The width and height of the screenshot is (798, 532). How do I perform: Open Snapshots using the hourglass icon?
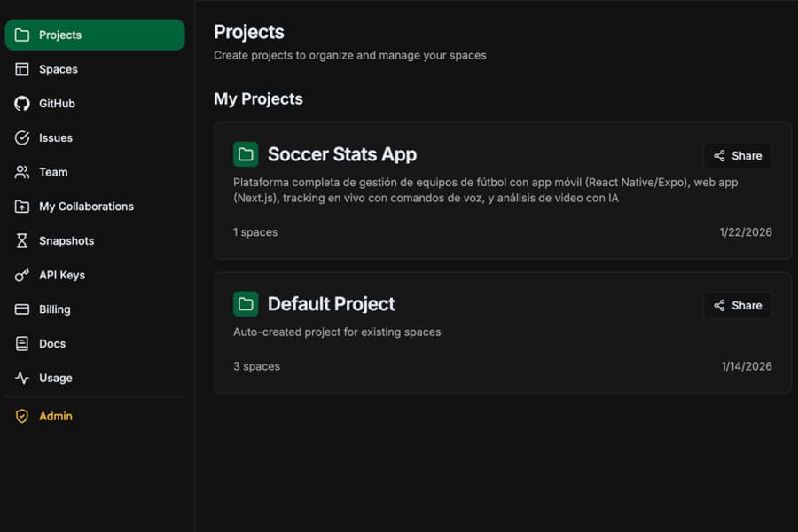(x=22, y=240)
